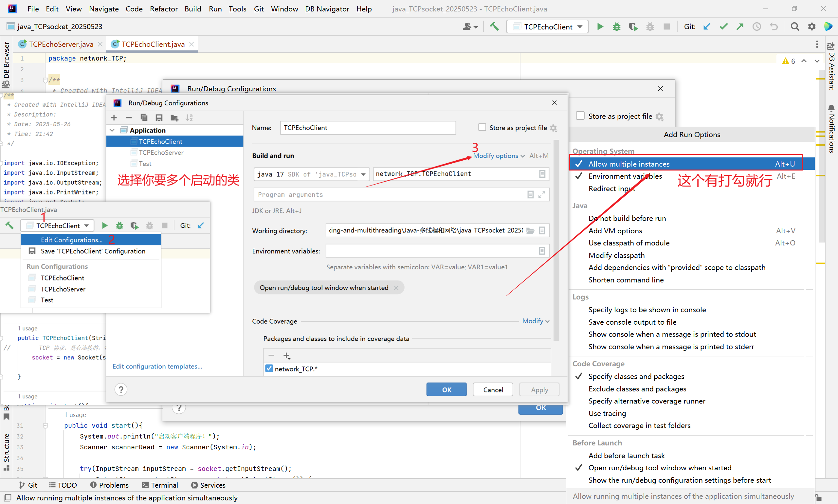Collapse the Application tree node
Image resolution: width=838 pixels, height=504 pixels.
(112, 130)
